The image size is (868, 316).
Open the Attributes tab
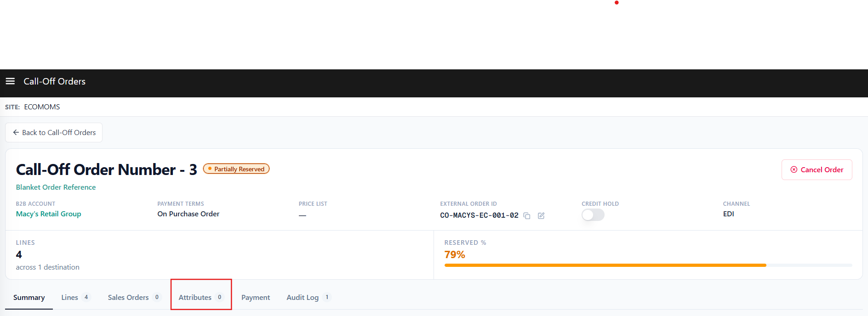(201, 298)
